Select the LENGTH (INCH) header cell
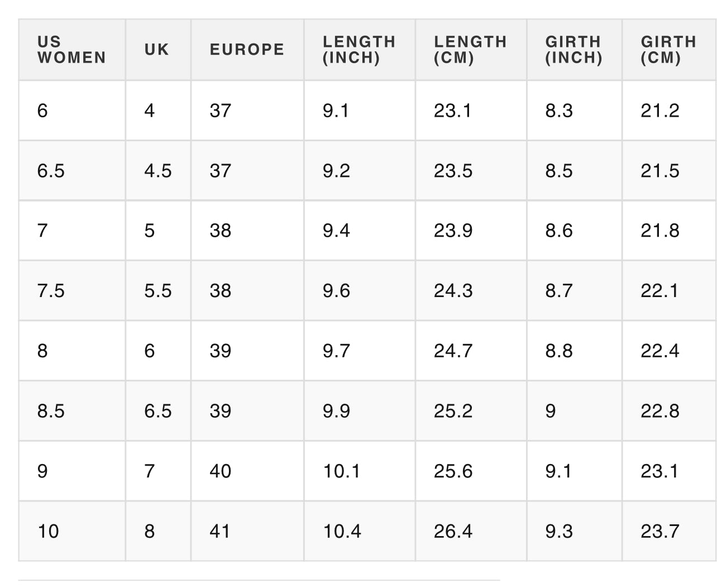 point(360,50)
